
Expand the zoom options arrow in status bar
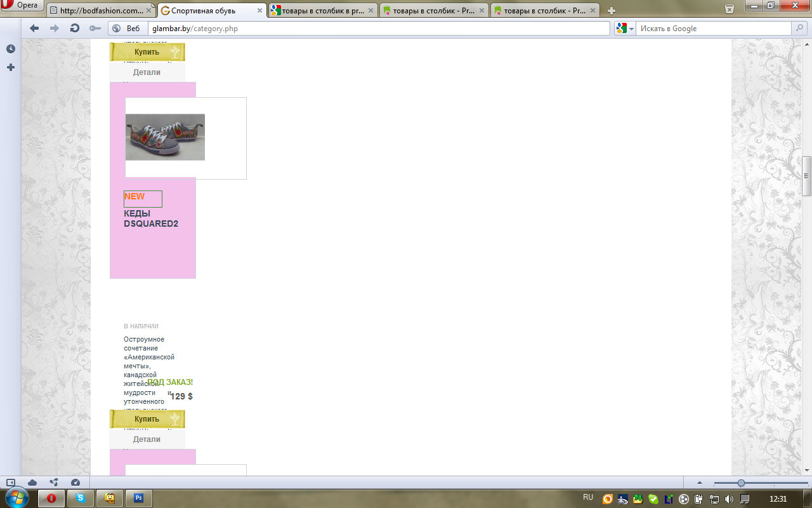point(700,483)
